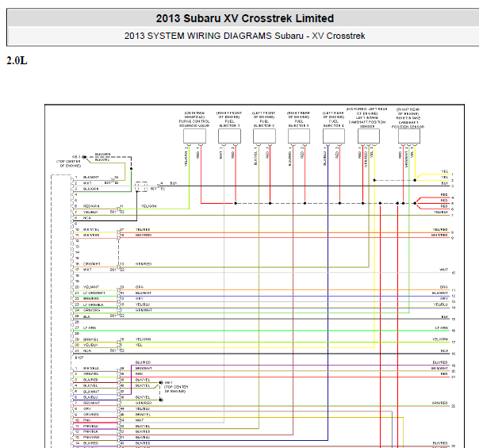Click the 'ORG/WHT' label at pin 16
479x448 pixels.
coord(92,263)
